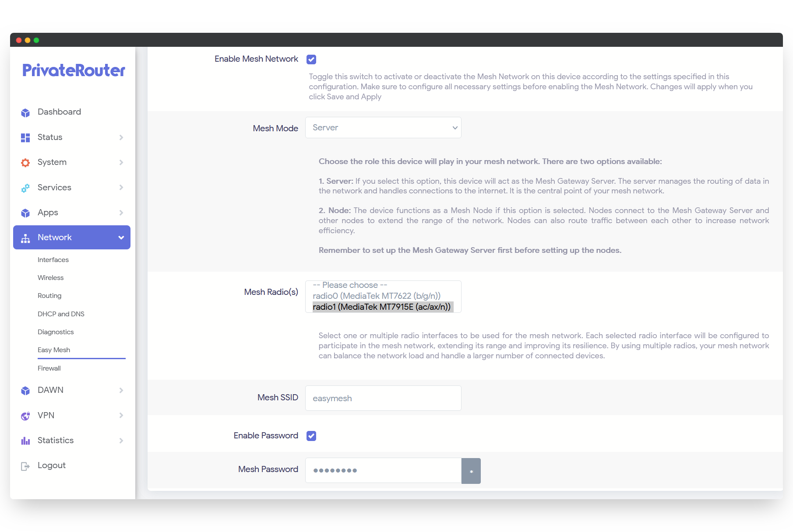Click the Statistics bar chart icon
Image resolution: width=793 pixels, height=532 pixels.
coord(25,441)
